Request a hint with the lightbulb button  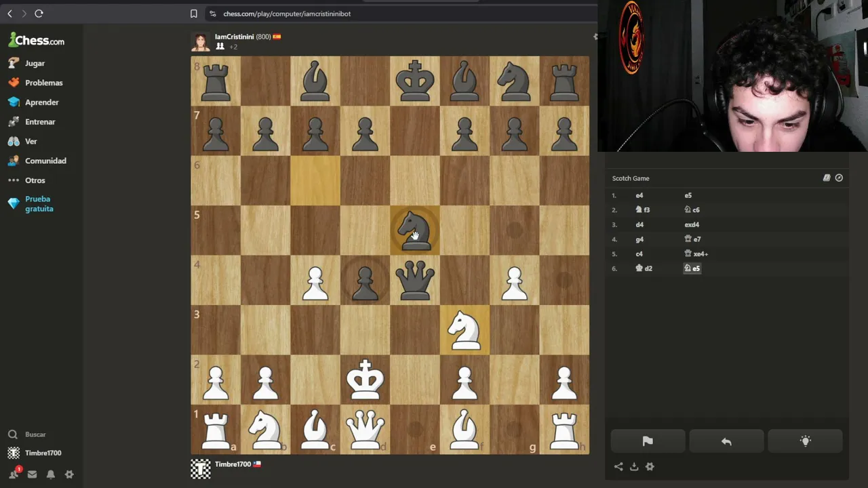(x=805, y=441)
